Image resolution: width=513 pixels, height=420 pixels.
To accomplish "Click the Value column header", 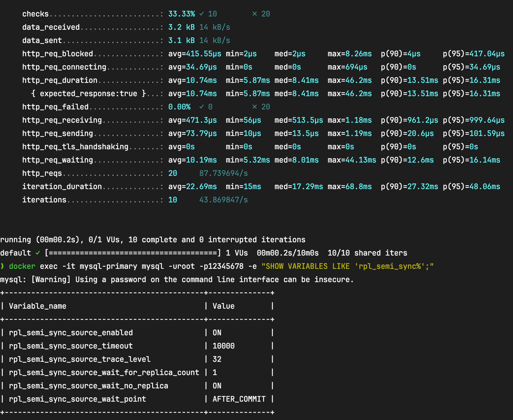I will (x=224, y=306).
